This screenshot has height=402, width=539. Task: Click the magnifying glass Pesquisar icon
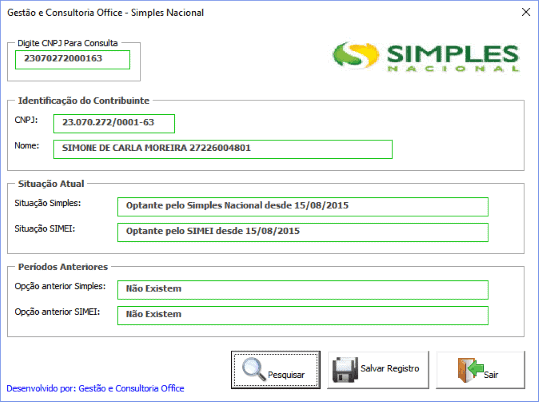(254, 369)
